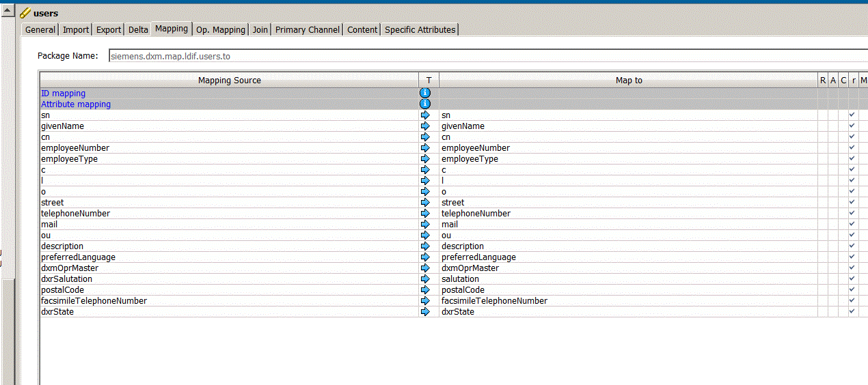Click the arrow icon in the sn row
The image size is (868, 385).
(x=425, y=115)
